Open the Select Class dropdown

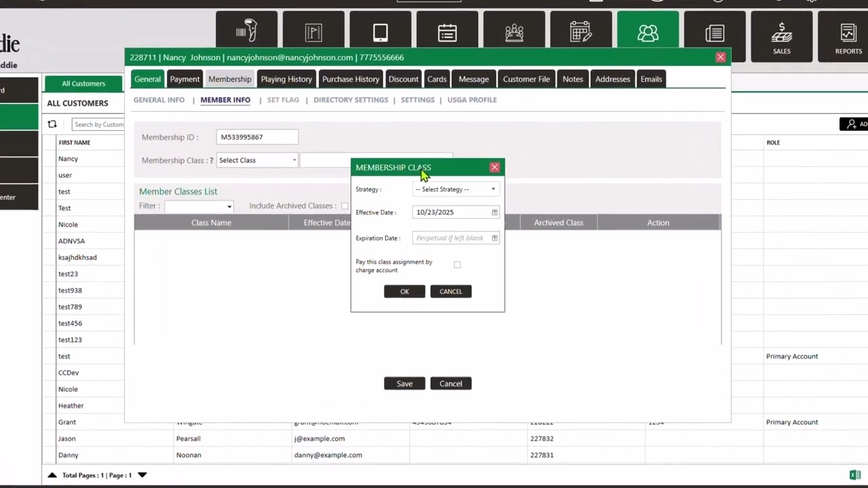[x=257, y=160]
